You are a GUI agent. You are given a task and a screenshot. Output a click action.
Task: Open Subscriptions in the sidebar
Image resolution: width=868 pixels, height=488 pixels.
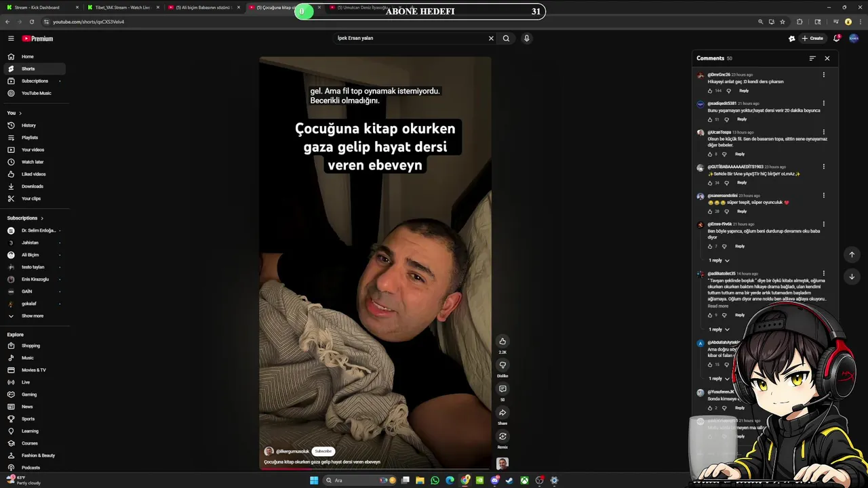(x=33, y=81)
